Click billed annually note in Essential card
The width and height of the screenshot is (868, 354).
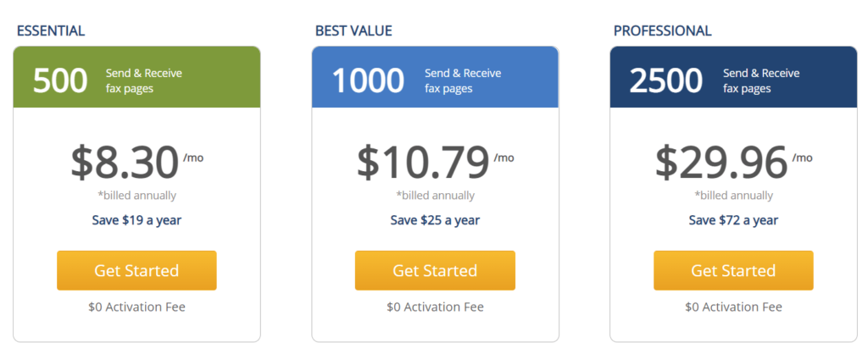[136, 196]
